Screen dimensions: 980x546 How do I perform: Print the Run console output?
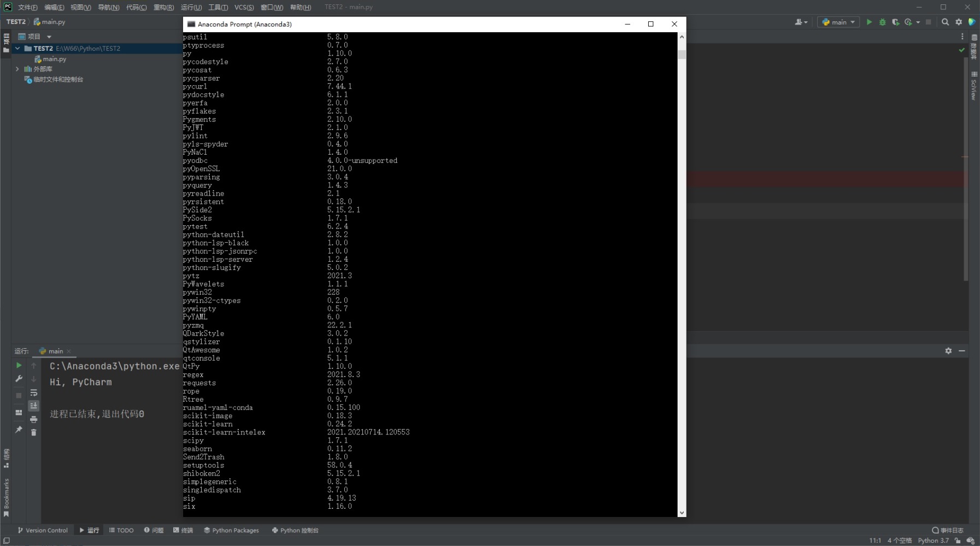[34, 419]
